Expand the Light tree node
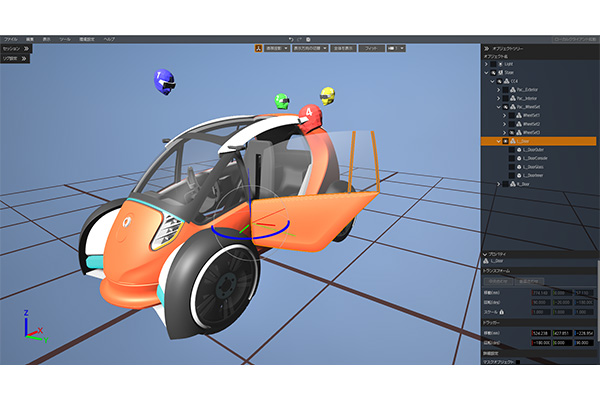 tap(486, 64)
